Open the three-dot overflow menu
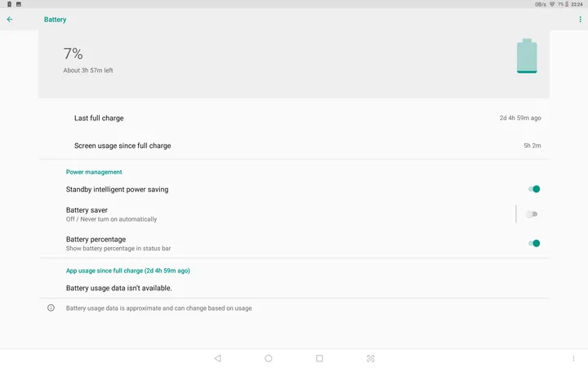 click(x=580, y=19)
